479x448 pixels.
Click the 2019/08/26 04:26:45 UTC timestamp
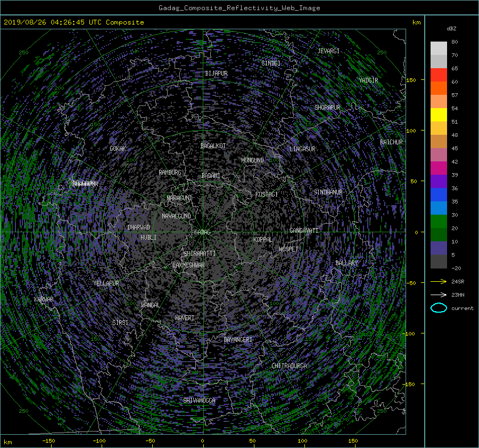coord(53,22)
